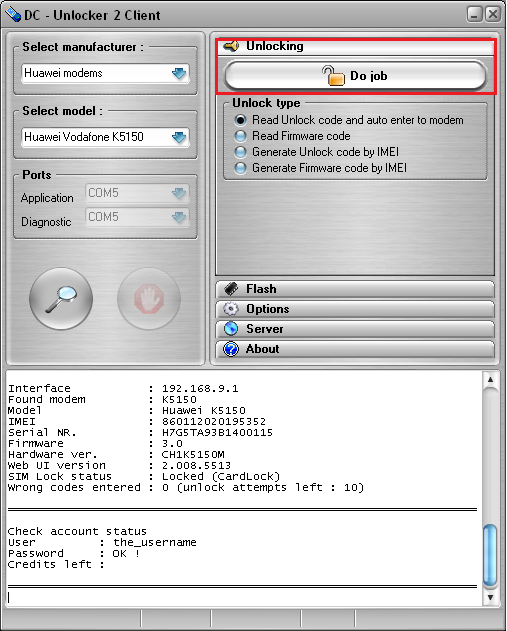Click the Do job button

click(x=355, y=76)
